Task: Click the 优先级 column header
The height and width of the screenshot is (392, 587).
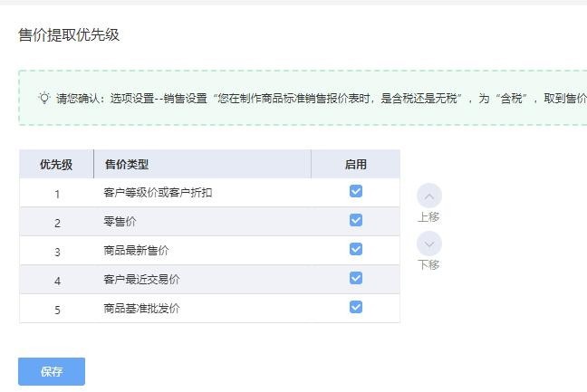Action: [x=56, y=164]
